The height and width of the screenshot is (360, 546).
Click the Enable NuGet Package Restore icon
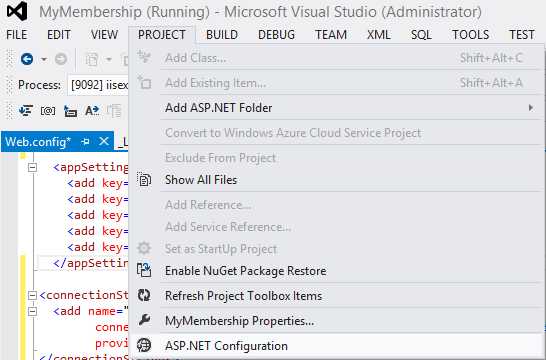[144, 270]
